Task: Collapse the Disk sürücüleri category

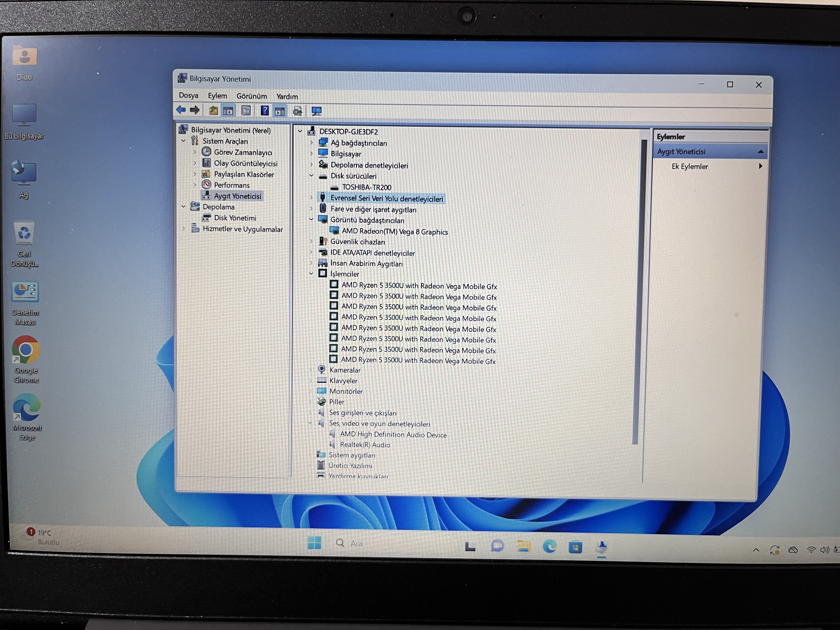Action: pos(311,176)
